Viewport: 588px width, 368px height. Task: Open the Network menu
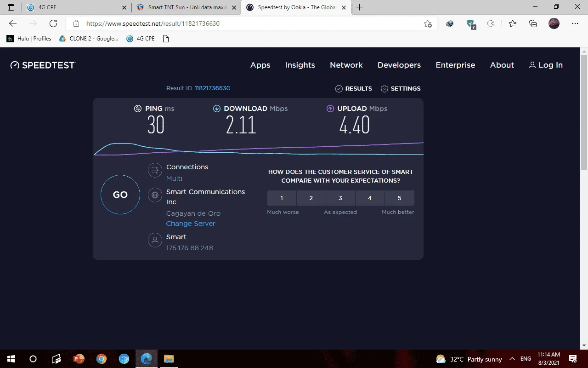tap(346, 65)
